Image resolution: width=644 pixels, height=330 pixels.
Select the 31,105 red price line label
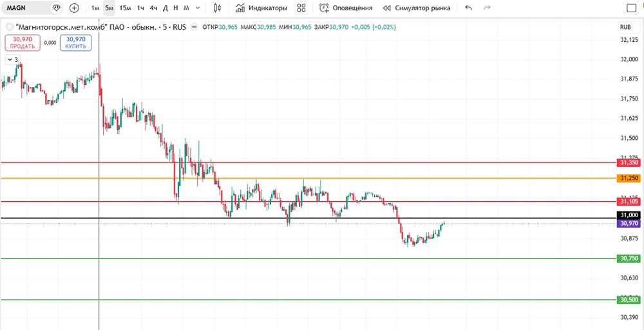(x=629, y=201)
